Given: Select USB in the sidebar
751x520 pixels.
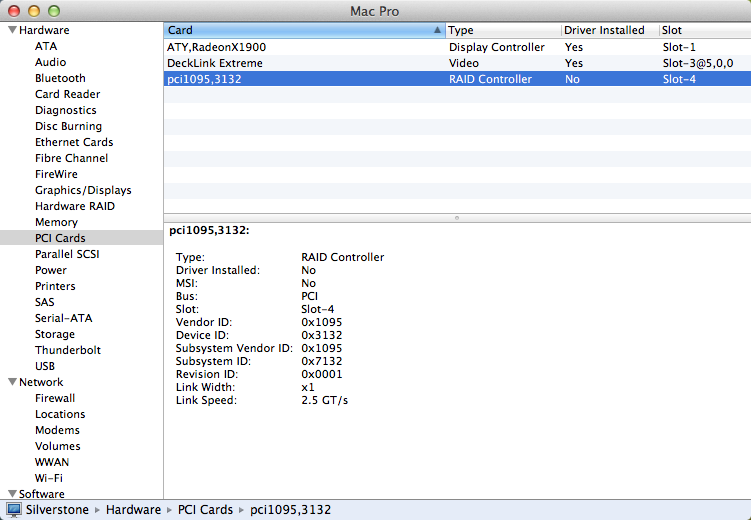Looking at the screenshot, I should [x=45, y=366].
